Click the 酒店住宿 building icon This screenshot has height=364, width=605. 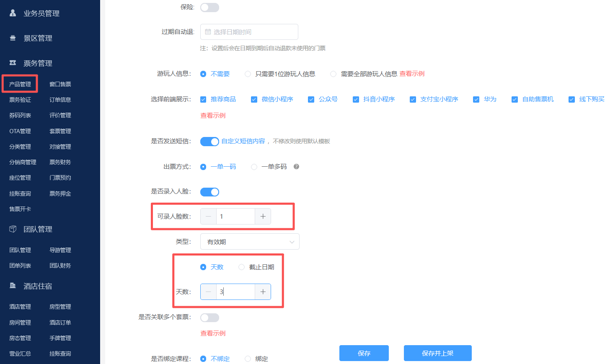[12, 286]
